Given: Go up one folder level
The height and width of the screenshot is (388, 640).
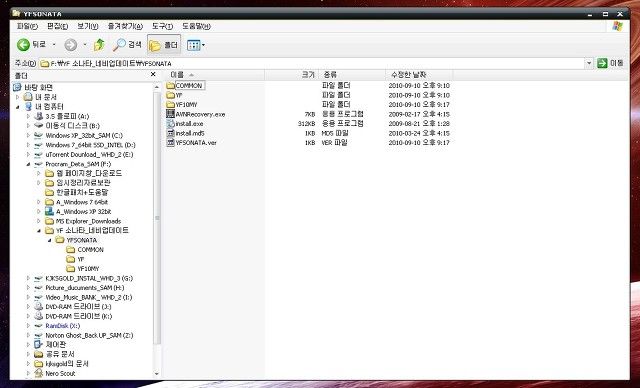Looking at the screenshot, I should (x=99, y=44).
